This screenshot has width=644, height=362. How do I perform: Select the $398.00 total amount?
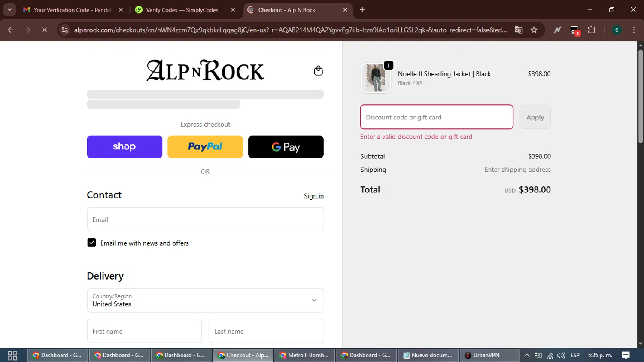535,190
